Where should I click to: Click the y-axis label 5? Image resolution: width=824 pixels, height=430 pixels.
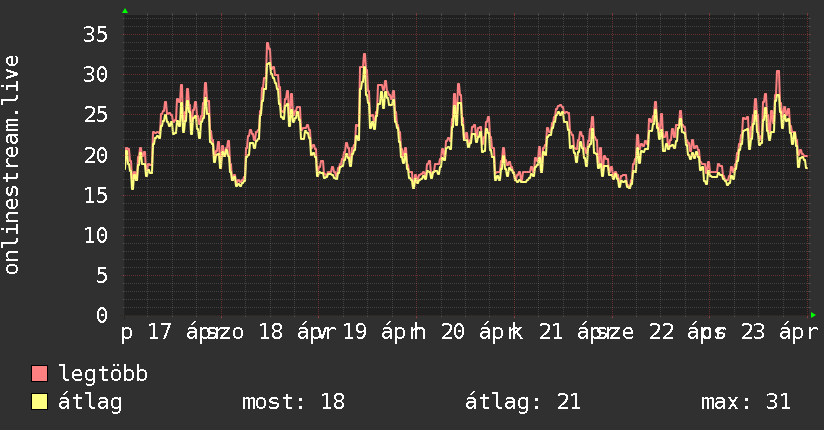[x=102, y=275]
